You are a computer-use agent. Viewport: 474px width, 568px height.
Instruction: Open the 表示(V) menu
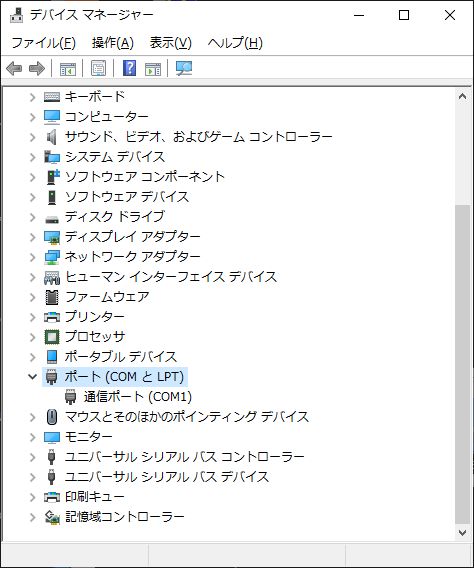171,43
